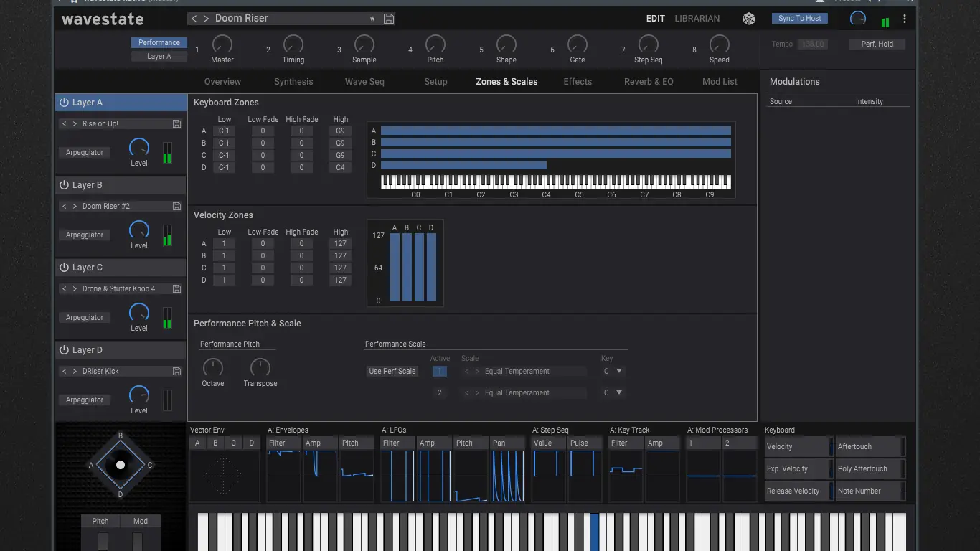Click Layer A Arpeggiator button

85,153
